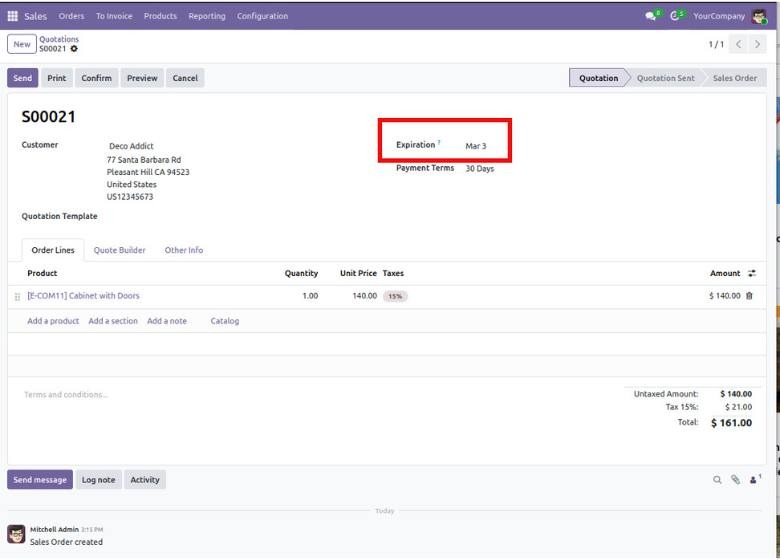
Task: Search chatter messages with magnifier icon
Action: coord(717,480)
